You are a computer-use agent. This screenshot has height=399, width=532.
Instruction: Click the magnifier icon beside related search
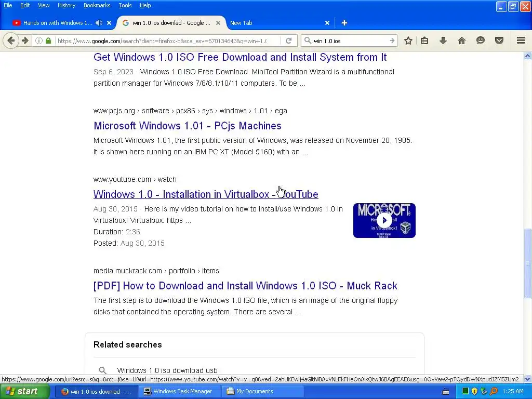[x=102, y=370]
